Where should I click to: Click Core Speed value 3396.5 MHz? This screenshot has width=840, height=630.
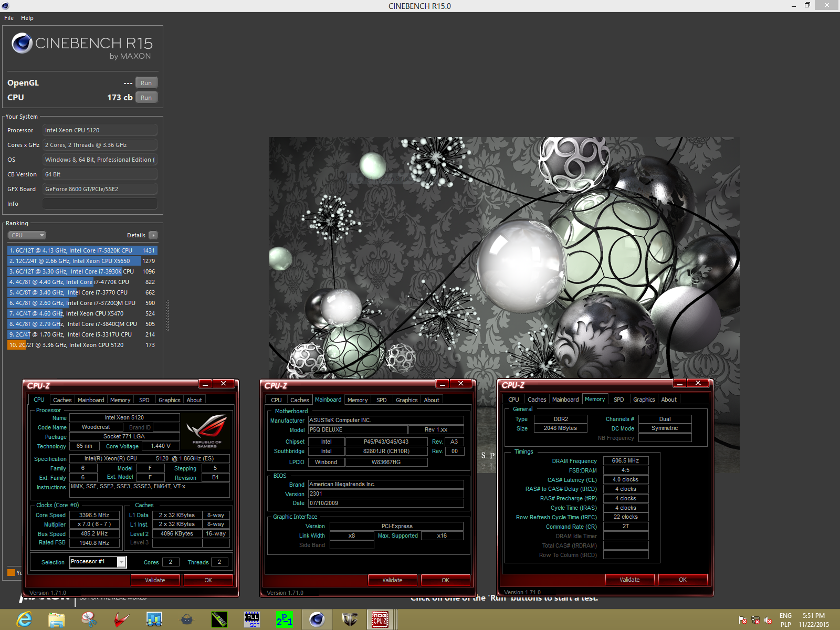tap(94, 515)
